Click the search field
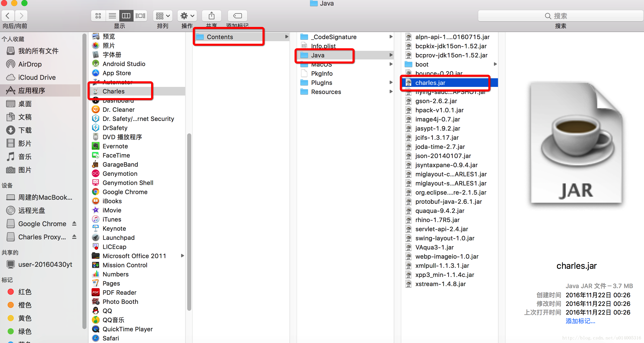 pos(561,16)
